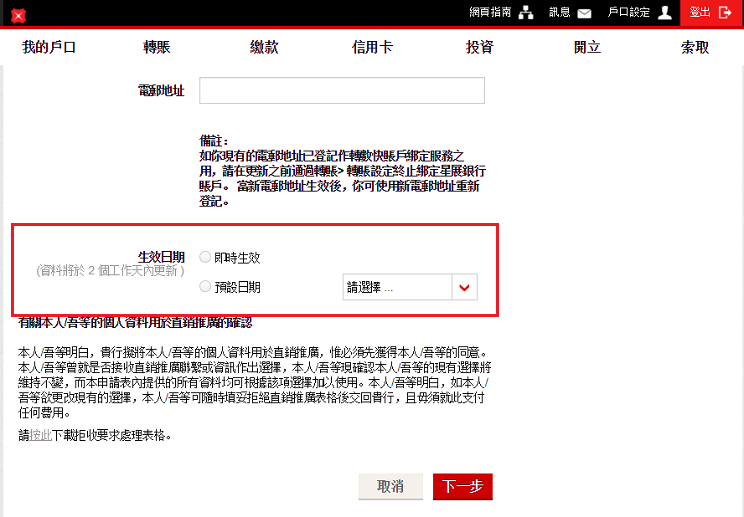Expand the date dropdown via red chevron

pos(463,287)
